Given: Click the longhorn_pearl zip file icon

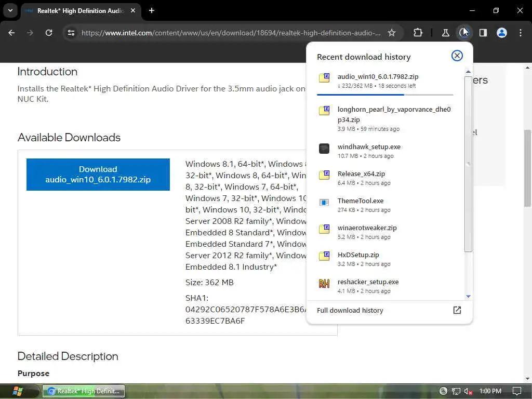Looking at the screenshot, I should (324, 110).
